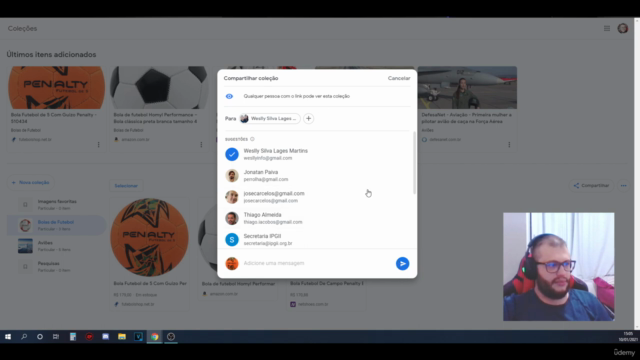Click the Compartilhar coleção dialog title
This screenshot has height=360, width=640.
[251, 78]
